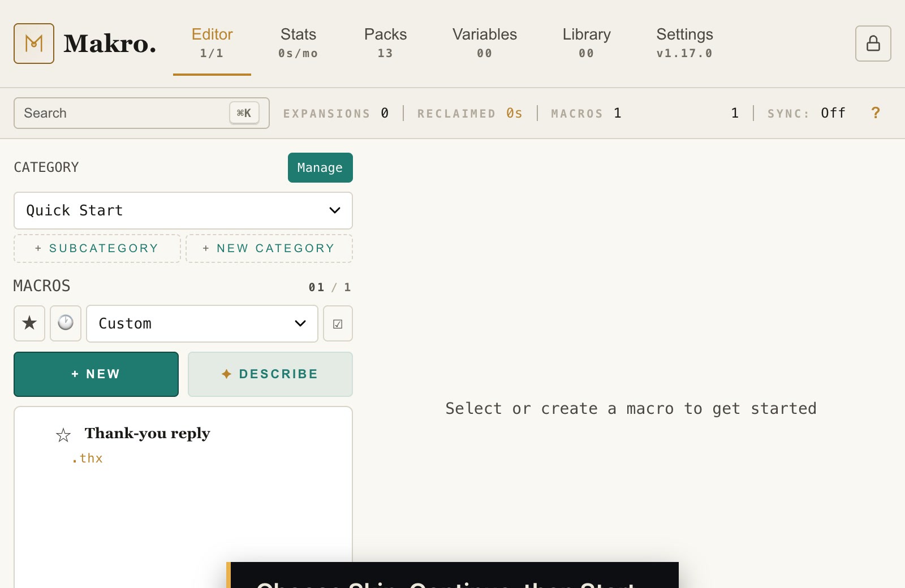Toggle the recent clock filter
Screen dimensions: 905x588
click(x=66, y=323)
